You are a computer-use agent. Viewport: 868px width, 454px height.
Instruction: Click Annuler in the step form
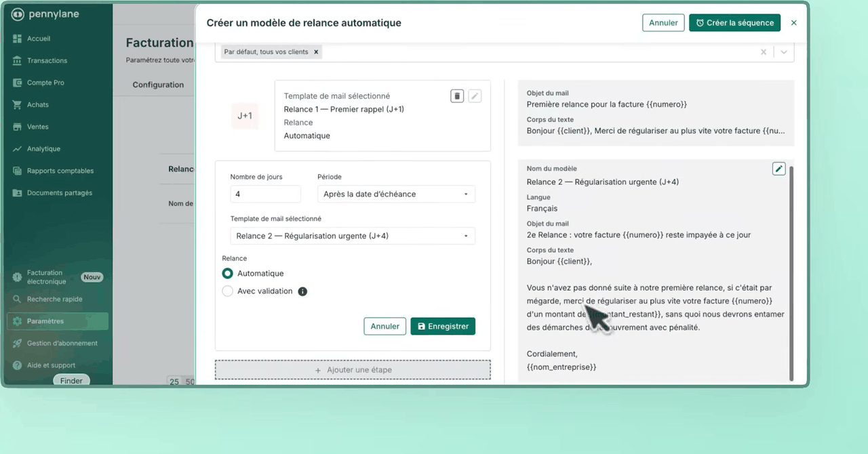point(385,326)
